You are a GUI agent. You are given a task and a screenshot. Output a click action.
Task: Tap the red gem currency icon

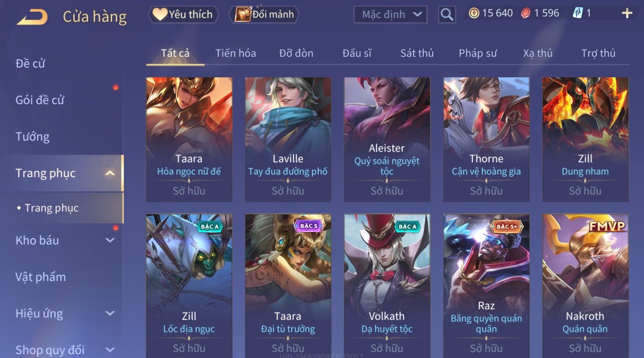(525, 13)
